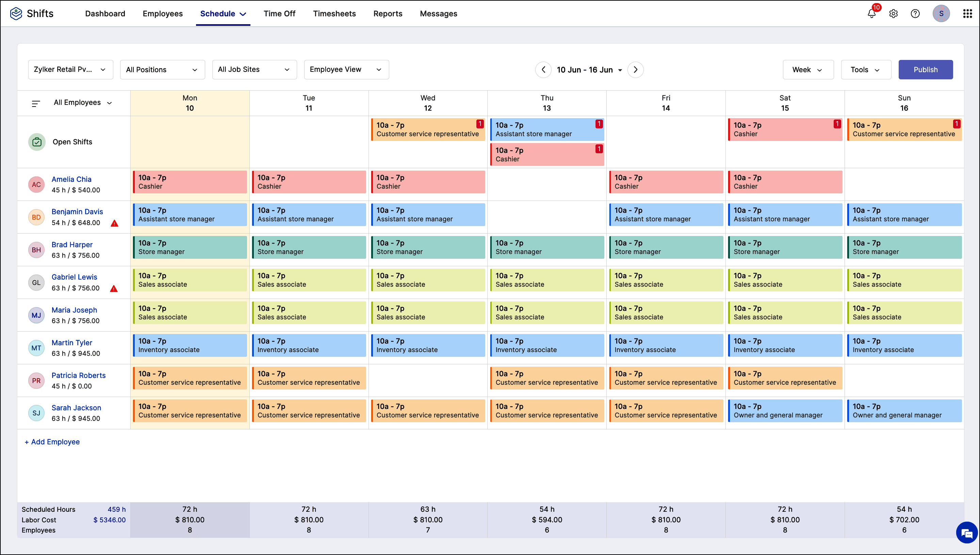Open the help question mark icon
The height and width of the screenshot is (555, 980).
coord(915,13)
